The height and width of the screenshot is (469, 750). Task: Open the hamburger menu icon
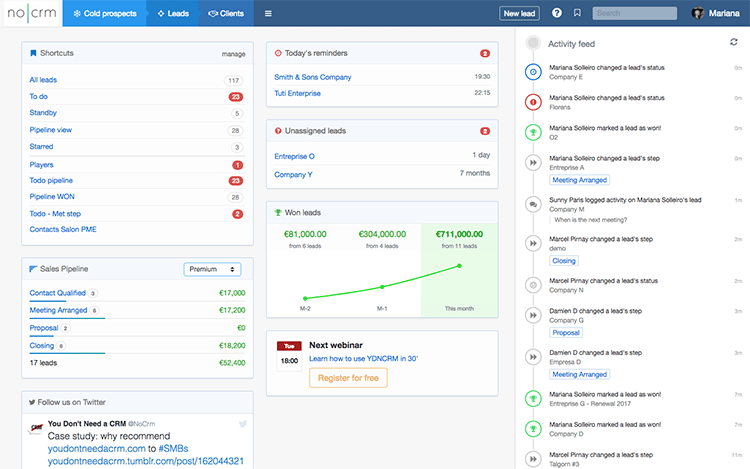point(267,14)
